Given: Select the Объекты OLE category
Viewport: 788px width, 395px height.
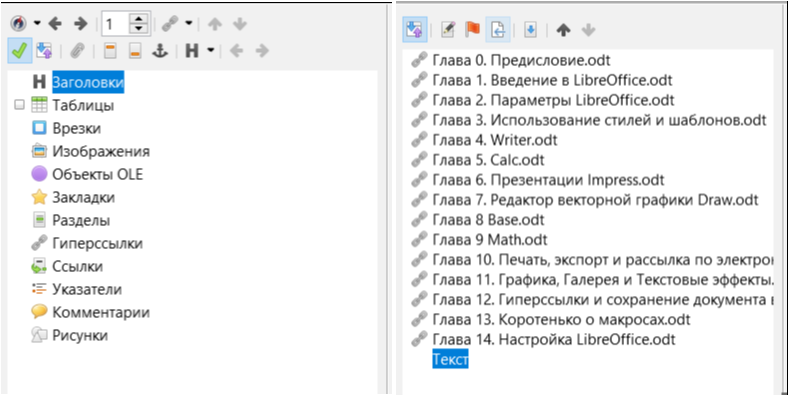Looking at the screenshot, I should coord(97,174).
